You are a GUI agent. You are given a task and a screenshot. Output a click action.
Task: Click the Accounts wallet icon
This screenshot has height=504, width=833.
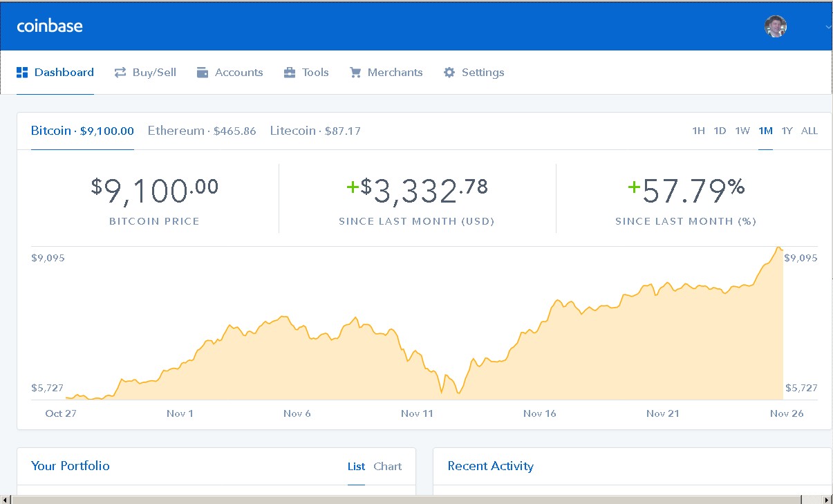point(203,73)
